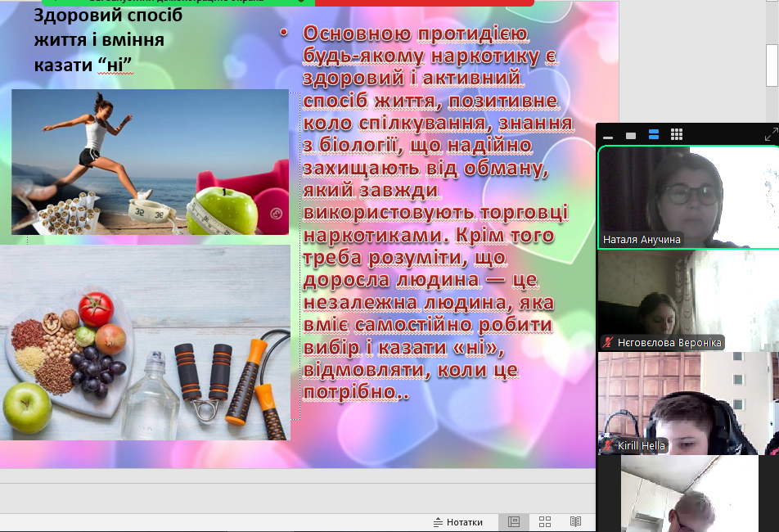Click the muted microphone icon beside Неговєлова Вероніка
Image resolution: width=779 pixels, height=532 pixels.
pos(608,342)
